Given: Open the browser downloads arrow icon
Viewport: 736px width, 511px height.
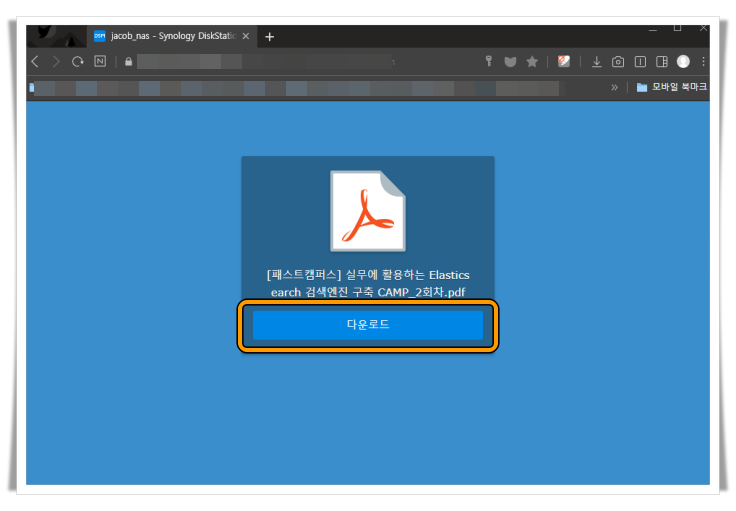Looking at the screenshot, I should point(597,61).
